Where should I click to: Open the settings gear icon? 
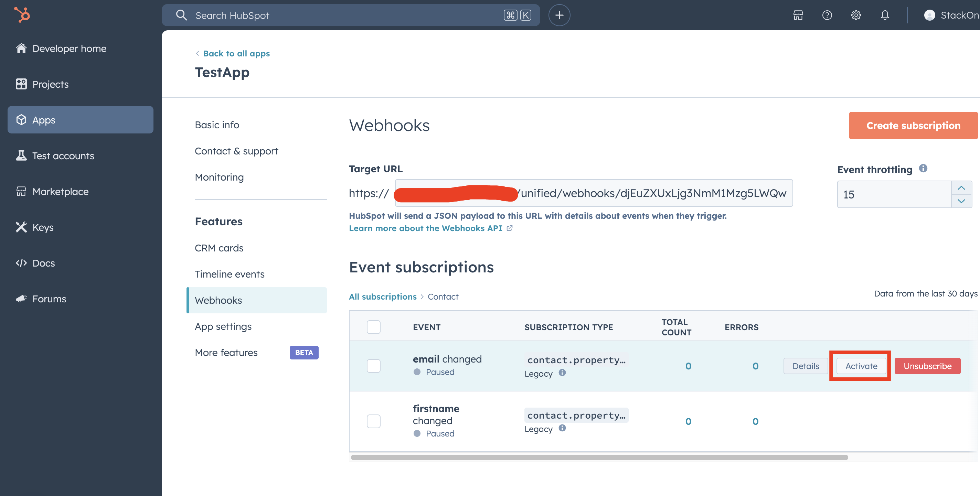point(855,15)
